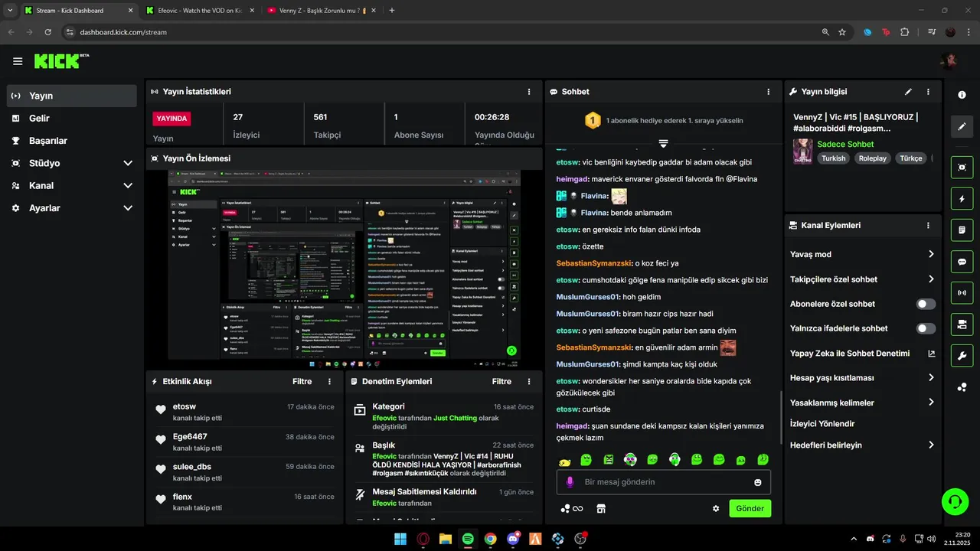980x551 pixels.
Task: Toggle the chat bubble icon in right sidebar
Action: (962, 261)
